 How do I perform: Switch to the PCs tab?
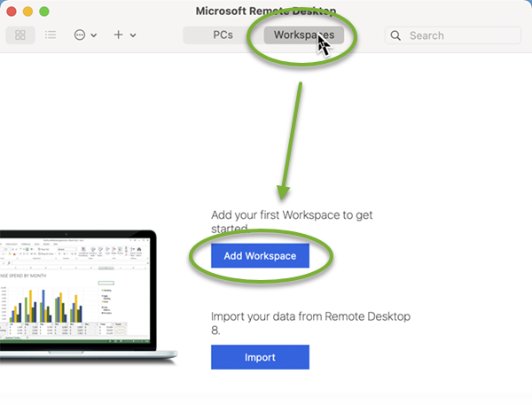(x=223, y=35)
